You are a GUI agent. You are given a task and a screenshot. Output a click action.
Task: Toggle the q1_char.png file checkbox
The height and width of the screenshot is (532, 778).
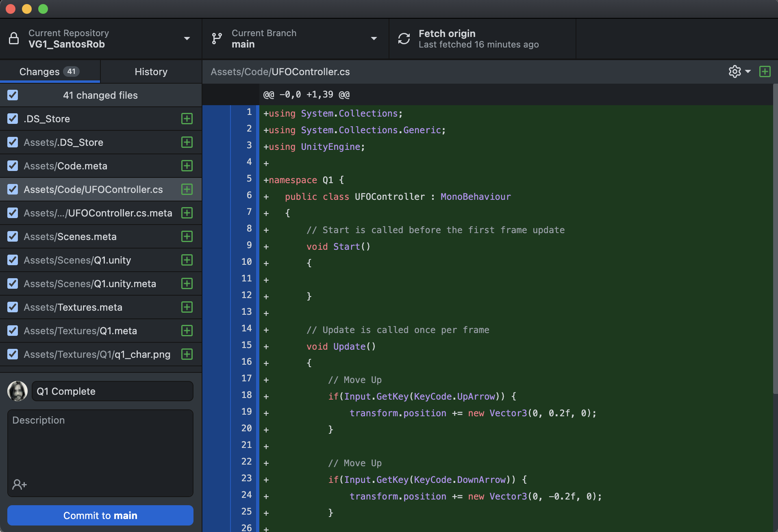click(13, 354)
